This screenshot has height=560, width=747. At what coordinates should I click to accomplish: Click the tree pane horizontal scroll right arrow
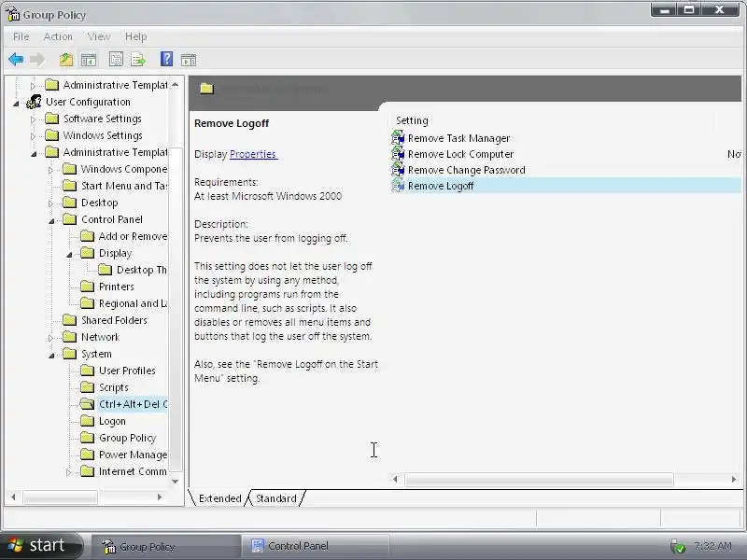point(160,497)
